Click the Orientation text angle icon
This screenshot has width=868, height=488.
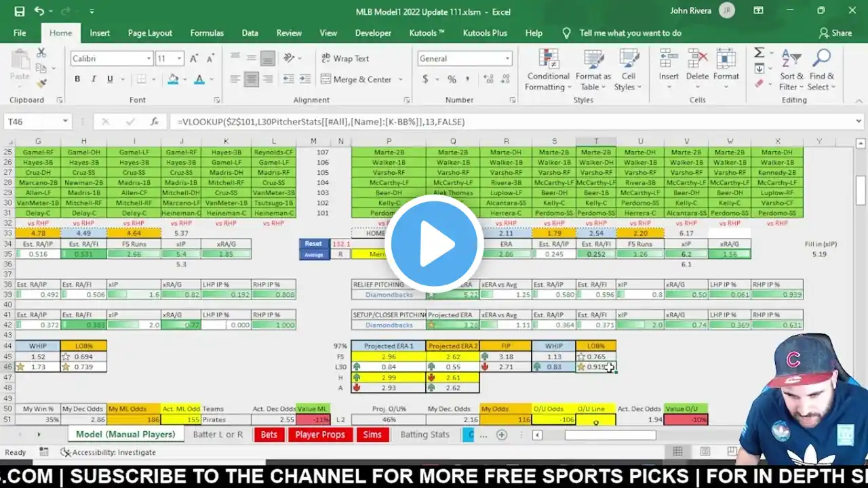tap(290, 58)
